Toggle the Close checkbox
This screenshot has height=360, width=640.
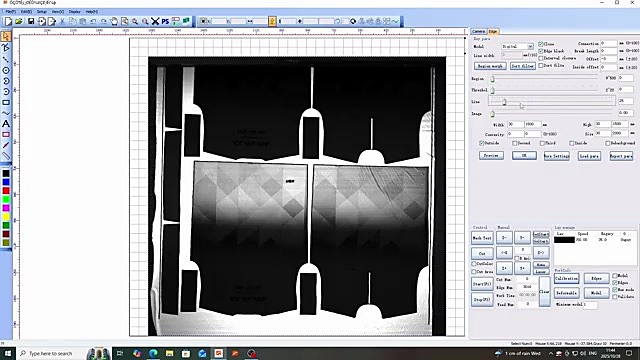click(540, 44)
